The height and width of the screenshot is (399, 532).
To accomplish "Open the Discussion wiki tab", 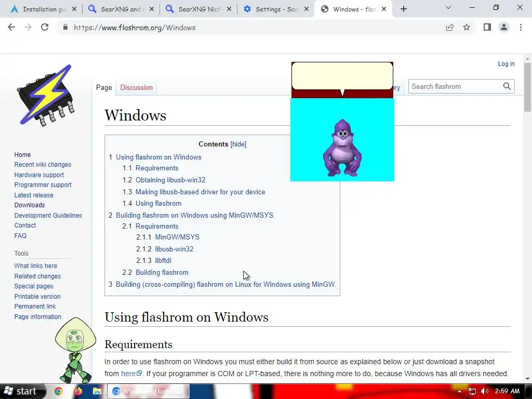I will click(137, 87).
